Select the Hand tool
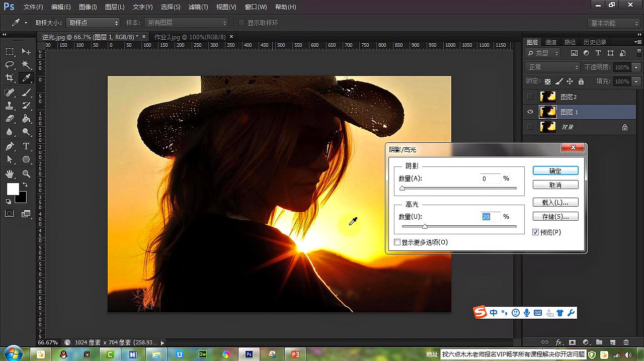Screen dimensions: 644x361 (x=10, y=174)
